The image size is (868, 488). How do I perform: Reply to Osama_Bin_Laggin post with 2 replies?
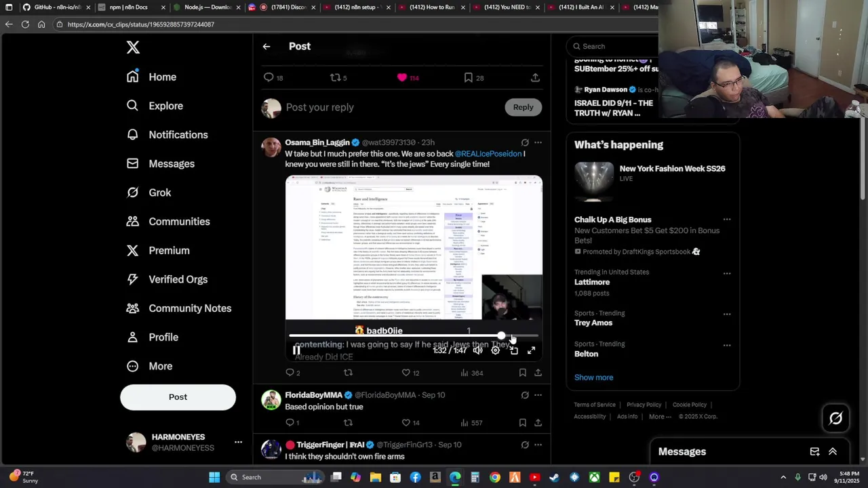point(292,373)
